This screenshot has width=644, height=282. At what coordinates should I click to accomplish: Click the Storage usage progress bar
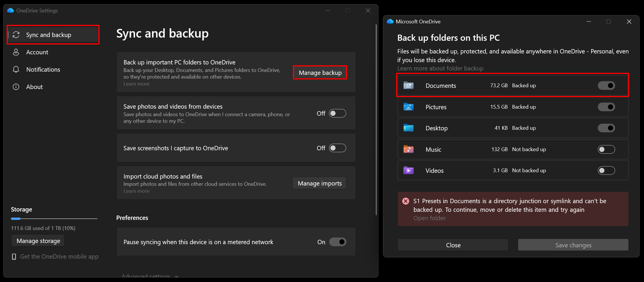pos(54,219)
